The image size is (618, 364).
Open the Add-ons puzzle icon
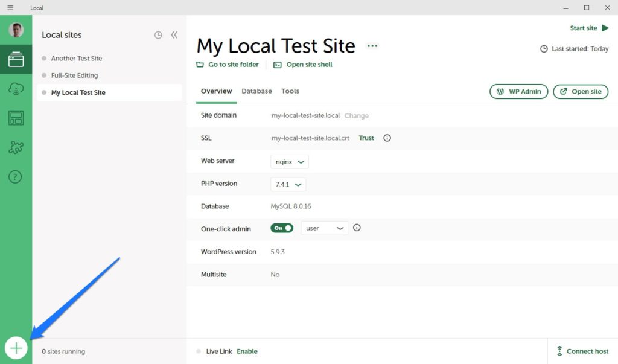[x=16, y=147]
